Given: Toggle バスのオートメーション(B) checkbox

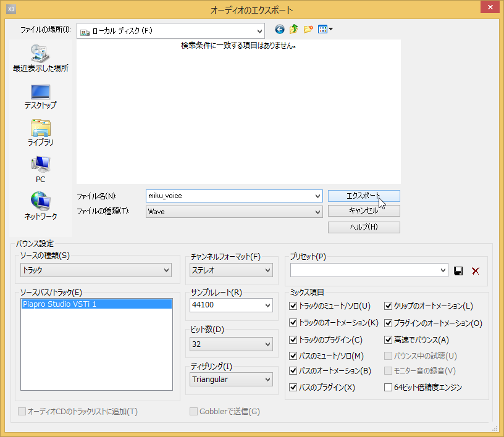Looking at the screenshot, I should click(x=293, y=371).
